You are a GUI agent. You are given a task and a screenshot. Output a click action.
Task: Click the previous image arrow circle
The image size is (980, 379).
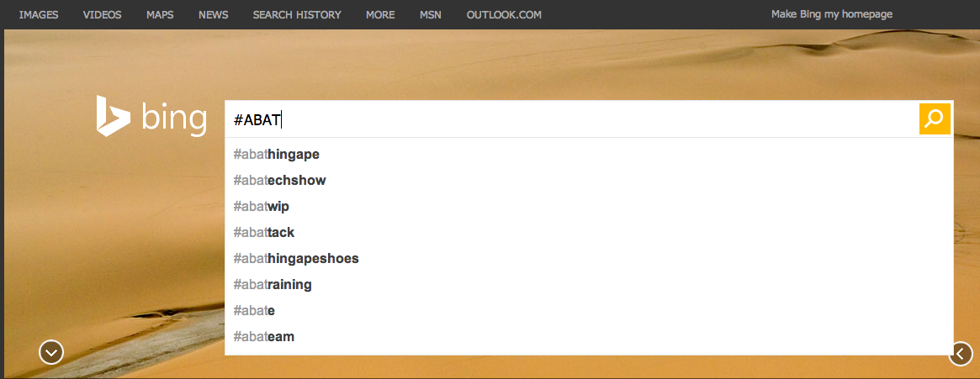coord(961,354)
